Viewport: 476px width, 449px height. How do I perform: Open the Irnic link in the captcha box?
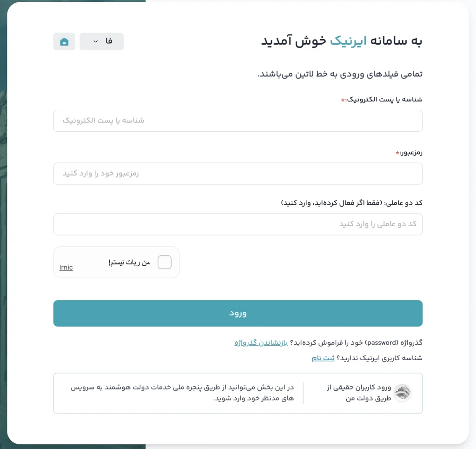coord(66,268)
